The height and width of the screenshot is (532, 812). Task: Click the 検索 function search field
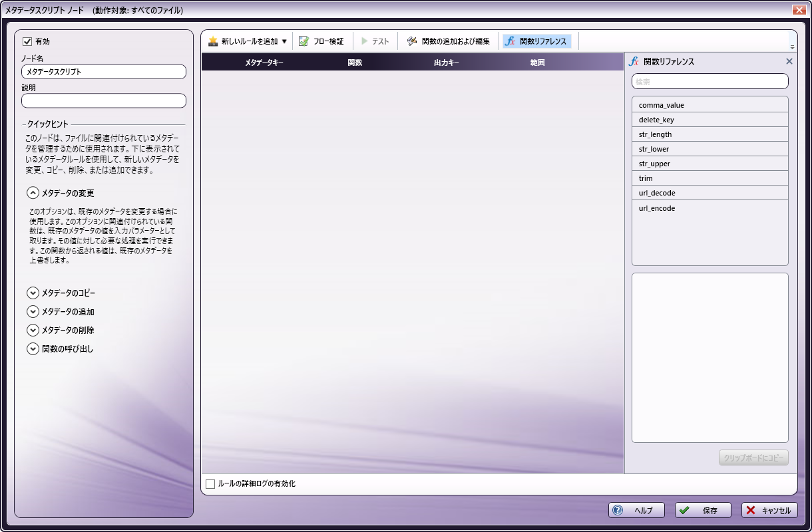click(710, 81)
